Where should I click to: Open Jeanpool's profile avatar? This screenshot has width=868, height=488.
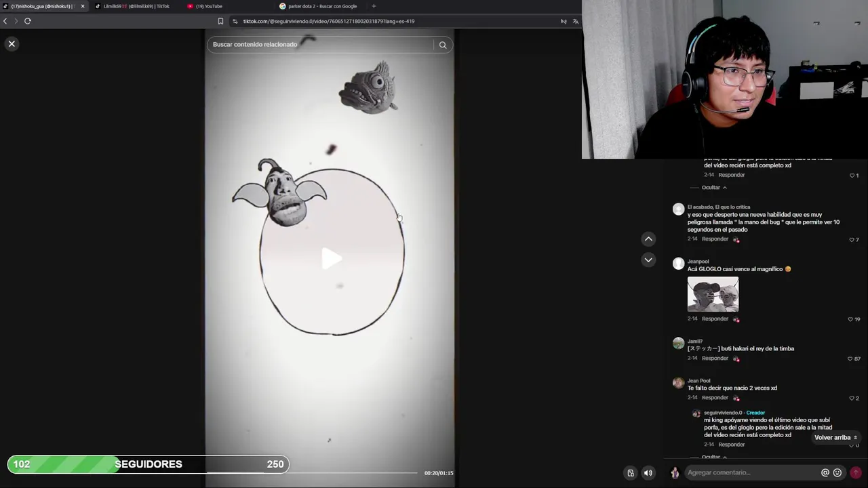678,264
